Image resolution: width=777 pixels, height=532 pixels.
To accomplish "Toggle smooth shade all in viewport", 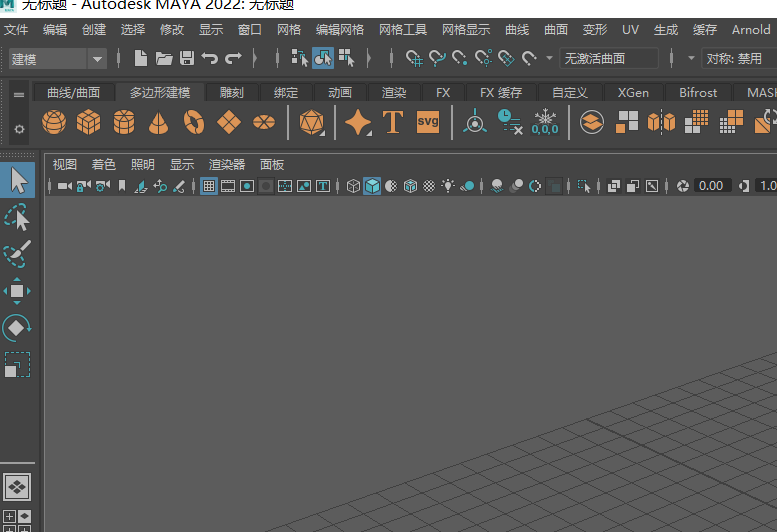I will point(372,186).
